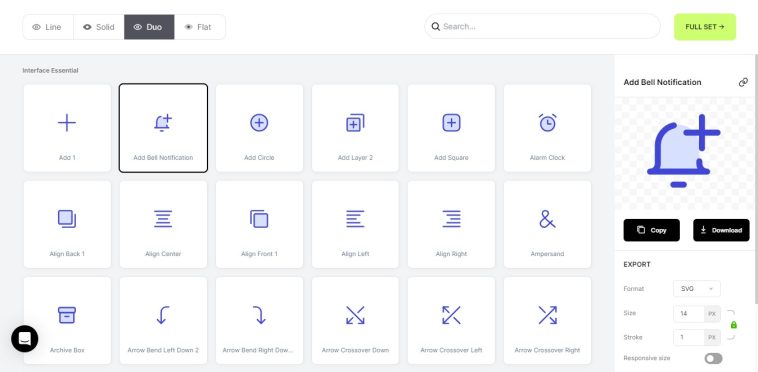Open the Archive Box icon
Viewport: 758px width, 372px height.
(x=67, y=320)
